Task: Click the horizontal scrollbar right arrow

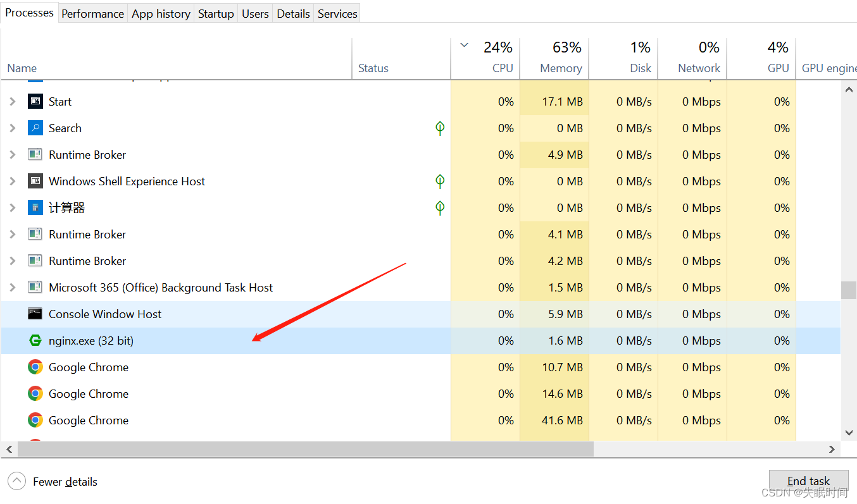Action: click(x=832, y=449)
